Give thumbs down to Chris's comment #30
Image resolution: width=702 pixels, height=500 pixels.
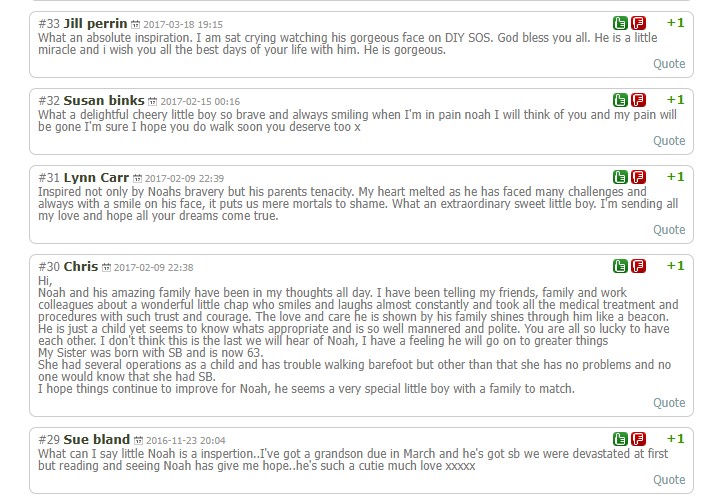tap(638, 266)
